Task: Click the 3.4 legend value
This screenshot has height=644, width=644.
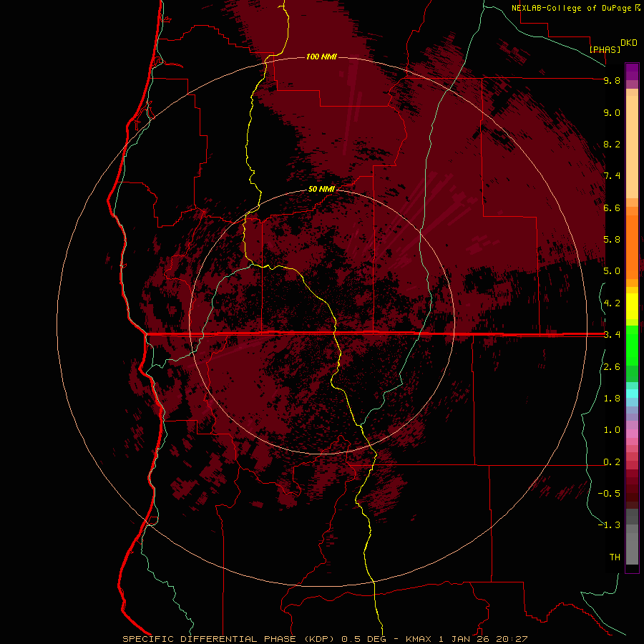Action: click(x=612, y=335)
